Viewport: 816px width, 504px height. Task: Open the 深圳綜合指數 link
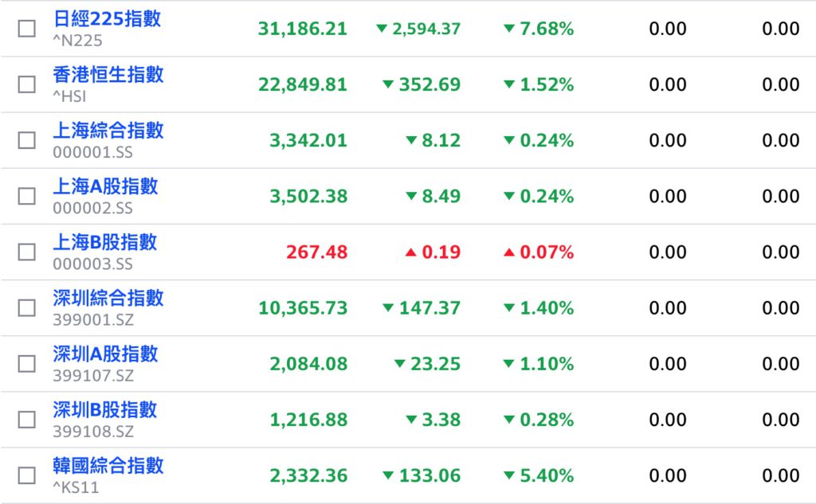(x=108, y=298)
